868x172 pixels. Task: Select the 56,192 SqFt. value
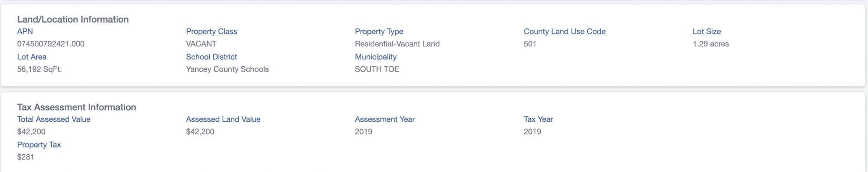[x=39, y=69]
